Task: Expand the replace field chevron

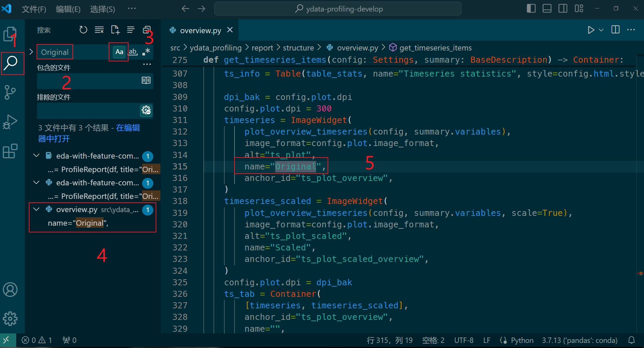Action: [31, 52]
